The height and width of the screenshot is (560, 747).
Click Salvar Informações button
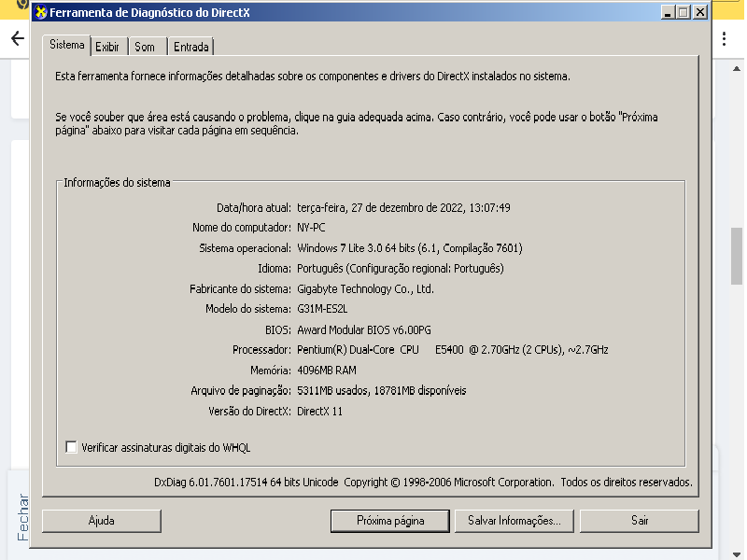pyautogui.click(x=514, y=521)
